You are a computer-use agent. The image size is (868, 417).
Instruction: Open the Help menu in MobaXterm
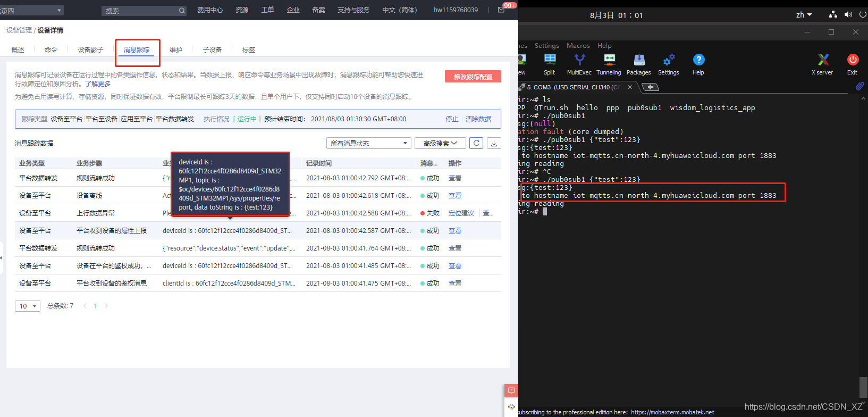(604, 46)
